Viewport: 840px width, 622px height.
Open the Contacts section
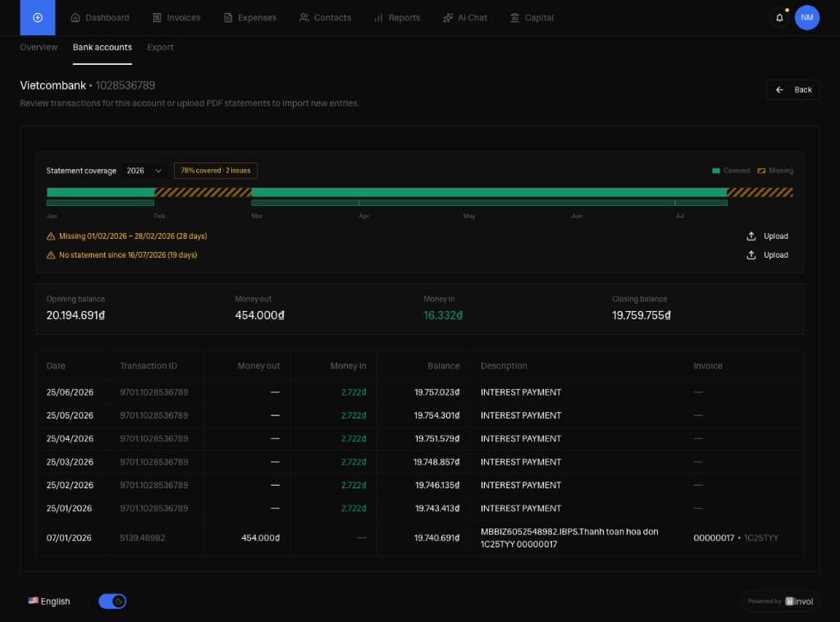click(x=325, y=18)
